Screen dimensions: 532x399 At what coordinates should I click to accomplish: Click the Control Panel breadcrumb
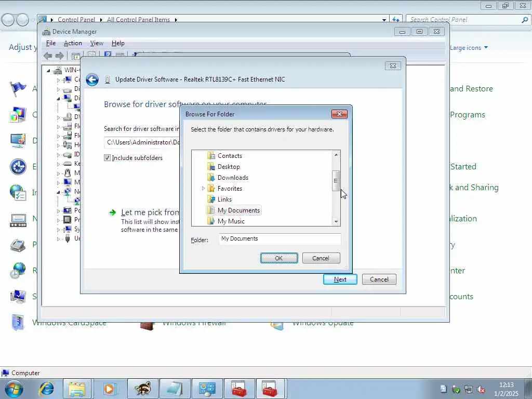tap(76, 20)
